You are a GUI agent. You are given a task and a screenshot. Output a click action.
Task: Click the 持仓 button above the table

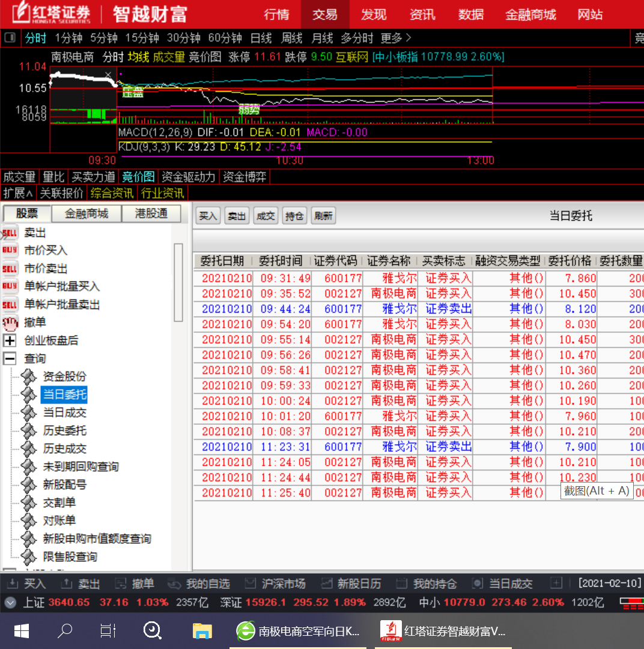294,216
